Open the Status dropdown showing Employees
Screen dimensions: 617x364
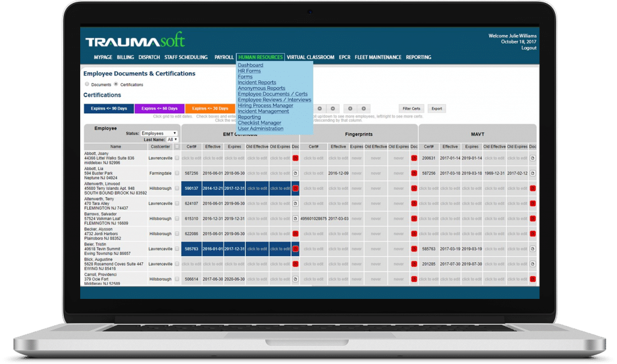pyautogui.click(x=159, y=133)
